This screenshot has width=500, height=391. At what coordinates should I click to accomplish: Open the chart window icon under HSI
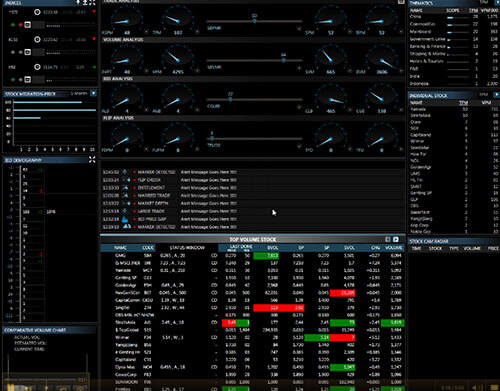click(28, 79)
